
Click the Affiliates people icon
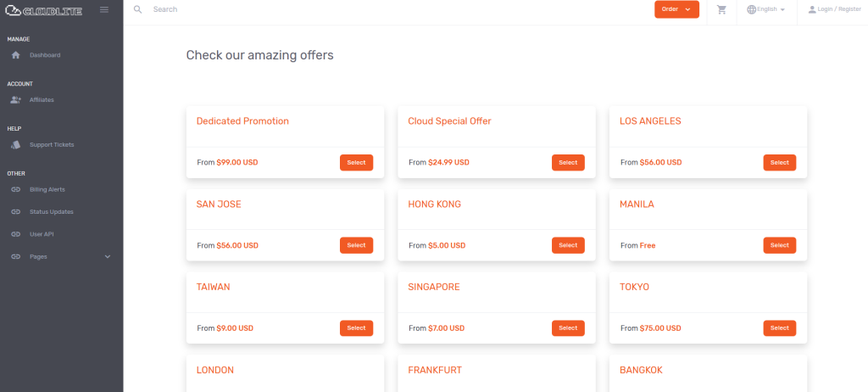coord(15,100)
